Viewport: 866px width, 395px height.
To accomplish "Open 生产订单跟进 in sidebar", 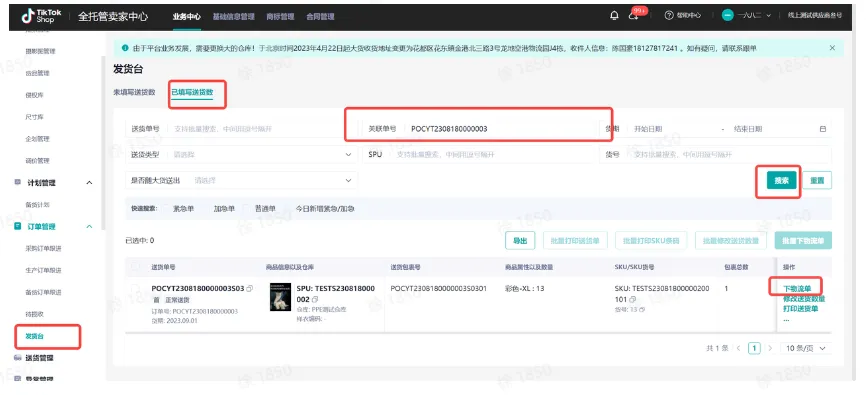I will [x=43, y=271].
